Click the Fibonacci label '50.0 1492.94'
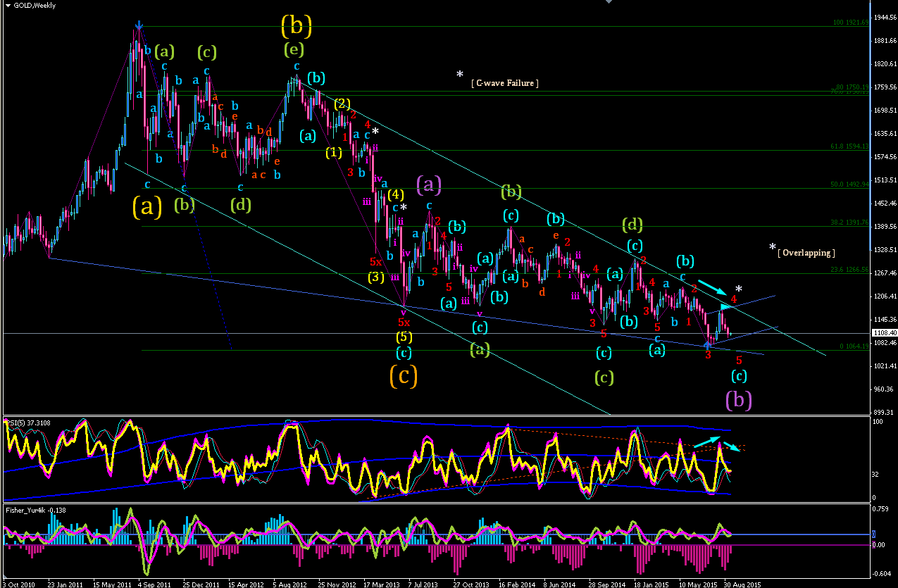Viewport: 898px width, 588px height. pyautogui.click(x=852, y=184)
